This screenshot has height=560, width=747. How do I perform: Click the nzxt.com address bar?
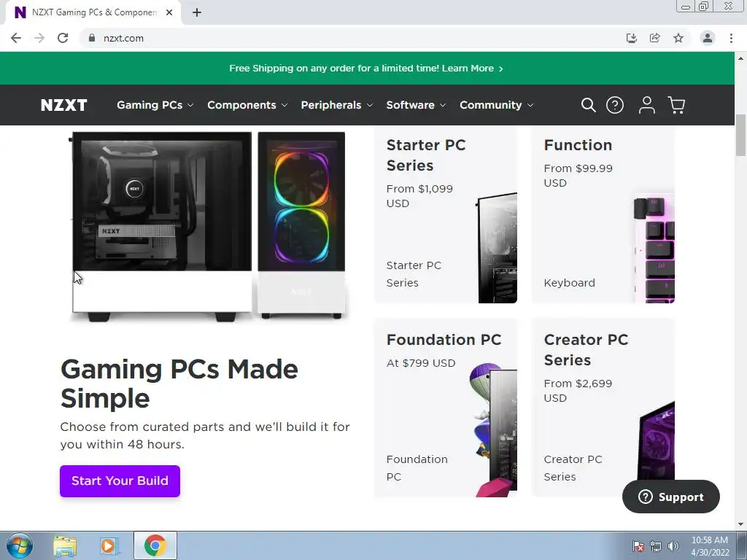click(352, 38)
